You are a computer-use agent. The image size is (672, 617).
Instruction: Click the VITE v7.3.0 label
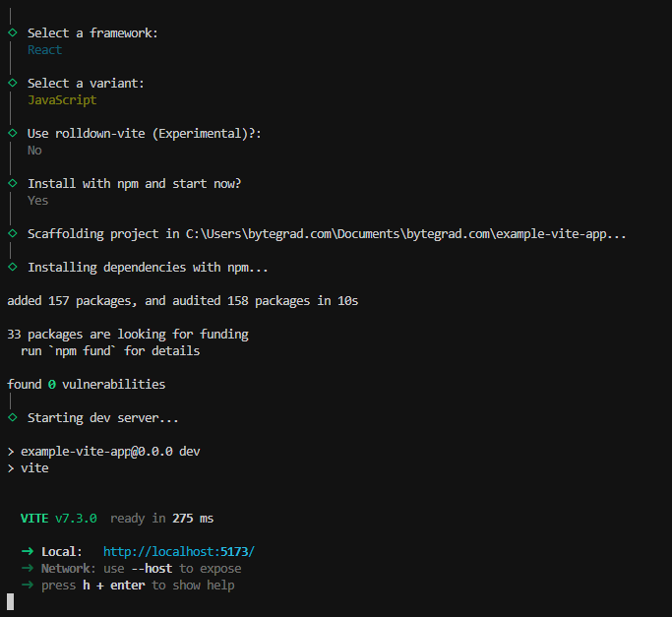point(58,518)
